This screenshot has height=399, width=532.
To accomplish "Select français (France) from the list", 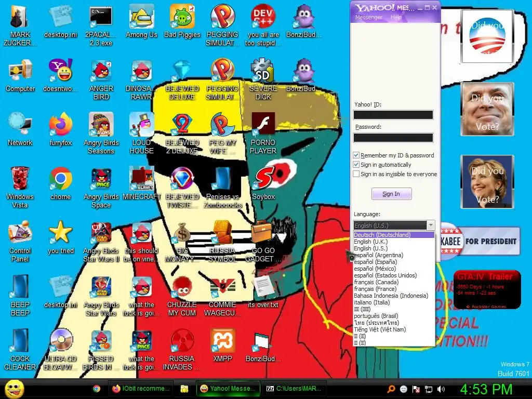I will 394,289.
